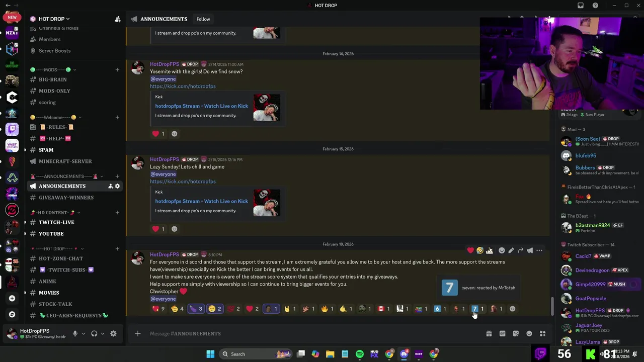The width and height of the screenshot is (644, 362).
Task: Publish message with the megaphone icon
Action: pyautogui.click(x=530, y=250)
